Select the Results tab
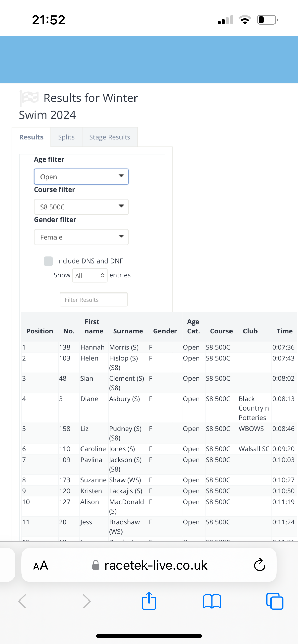 point(31,137)
